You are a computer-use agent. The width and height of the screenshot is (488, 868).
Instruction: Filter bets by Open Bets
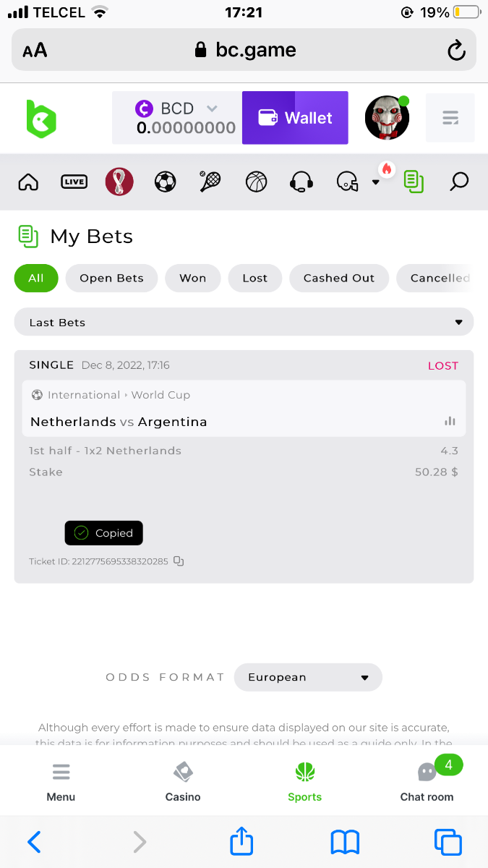click(x=111, y=278)
